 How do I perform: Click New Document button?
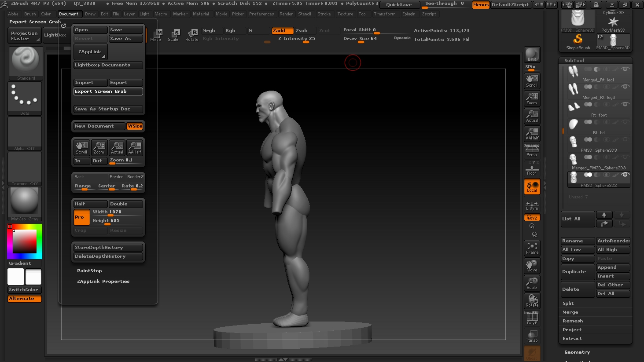click(99, 126)
